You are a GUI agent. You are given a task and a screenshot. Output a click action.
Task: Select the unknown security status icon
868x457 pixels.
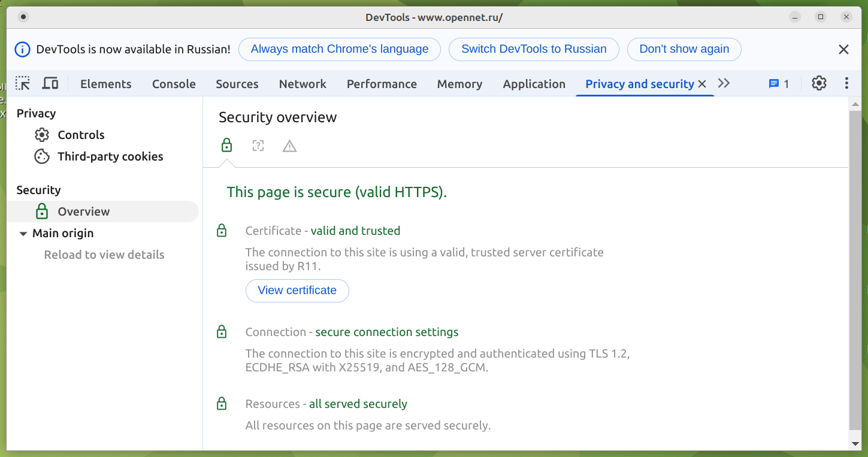click(258, 146)
